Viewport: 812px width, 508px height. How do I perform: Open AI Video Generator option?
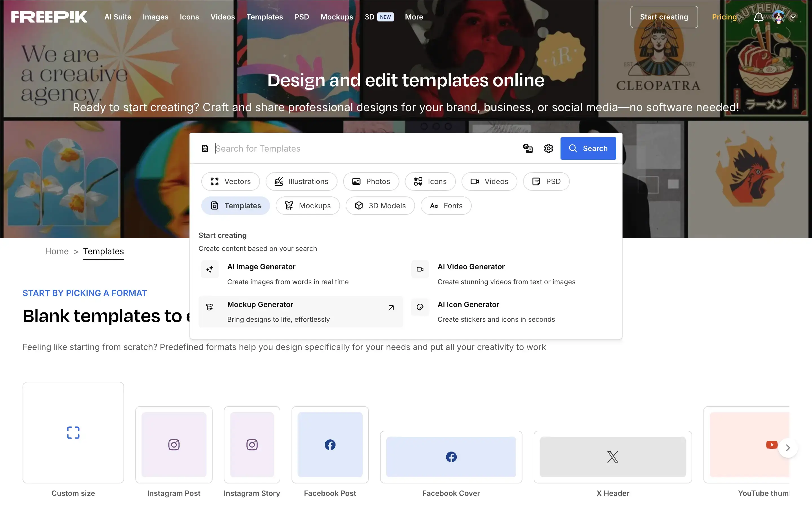[x=511, y=274]
